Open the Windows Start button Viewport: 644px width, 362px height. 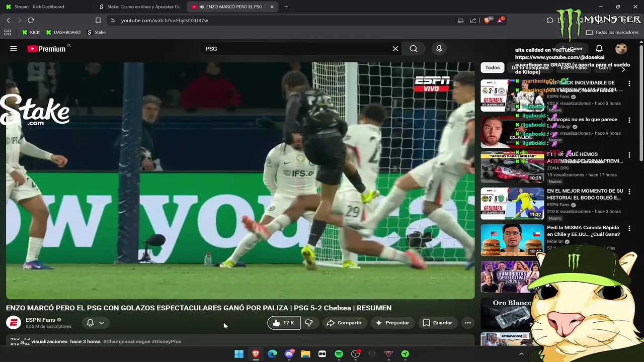(x=239, y=354)
